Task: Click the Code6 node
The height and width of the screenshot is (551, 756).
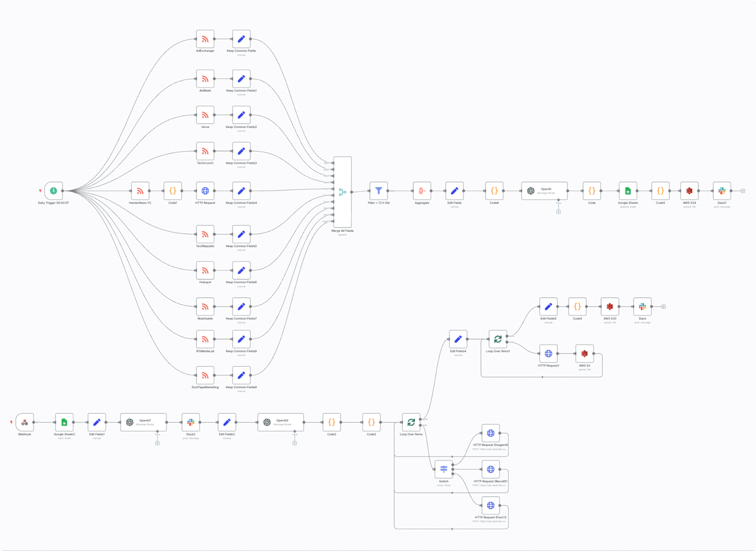Action: [494, 191]
